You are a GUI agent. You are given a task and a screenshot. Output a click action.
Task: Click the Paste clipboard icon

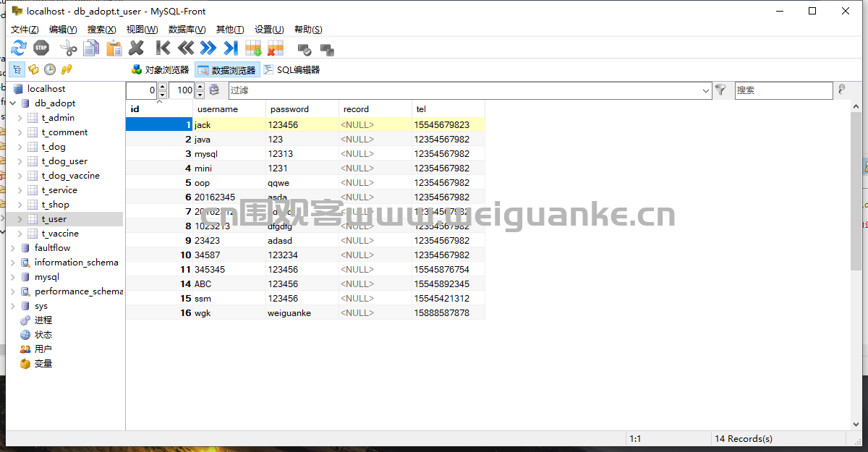pos(114,48)
